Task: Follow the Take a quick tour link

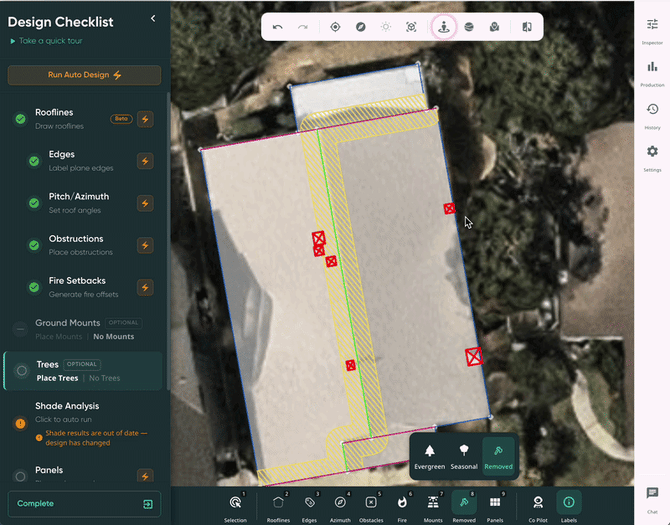Action: [46, 41]
